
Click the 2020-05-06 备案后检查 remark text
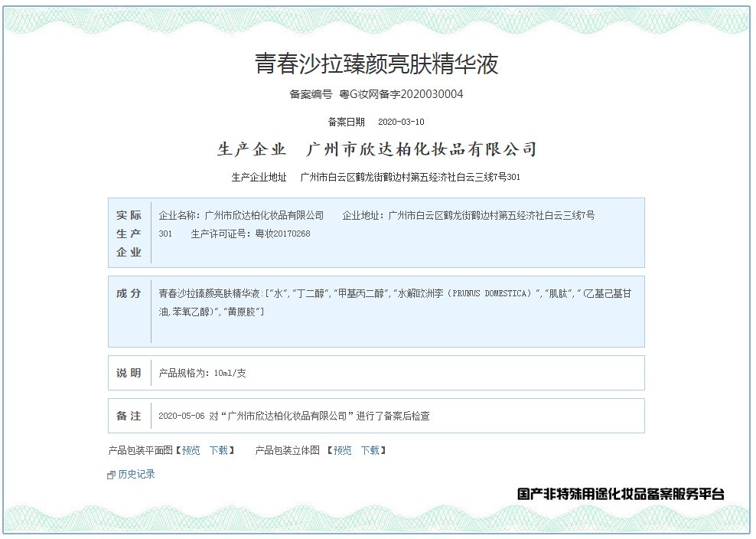point(294,416)
